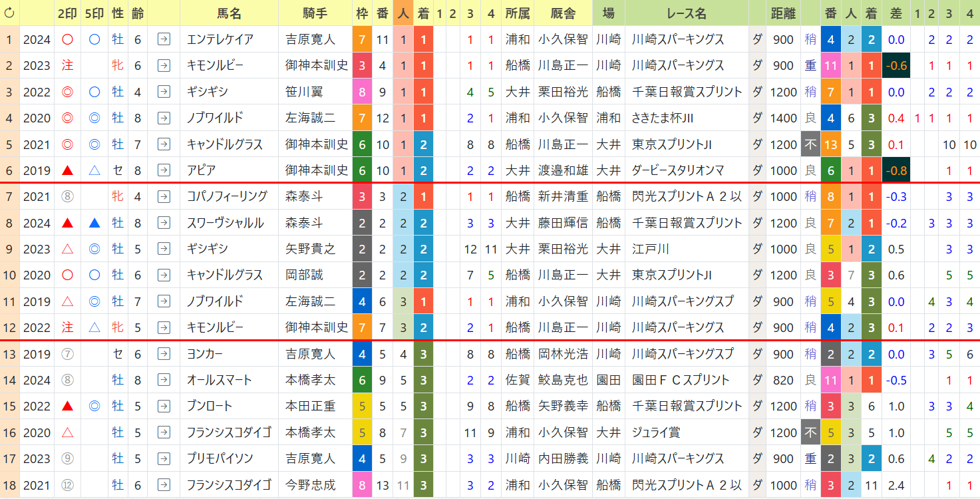
Task: Click trainer name 内田勝義
Action: tap(563, 458)
